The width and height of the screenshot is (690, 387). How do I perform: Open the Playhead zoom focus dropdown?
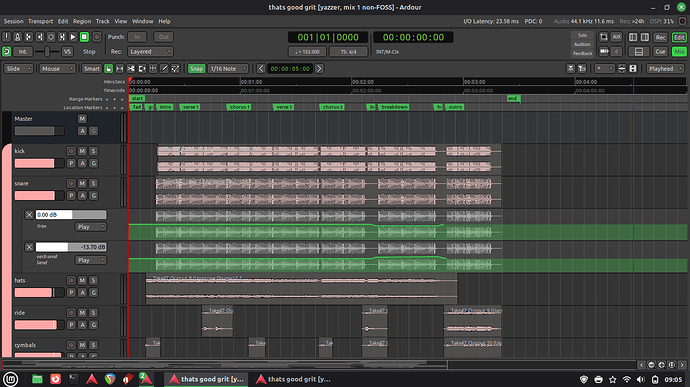tap(665, 69)
